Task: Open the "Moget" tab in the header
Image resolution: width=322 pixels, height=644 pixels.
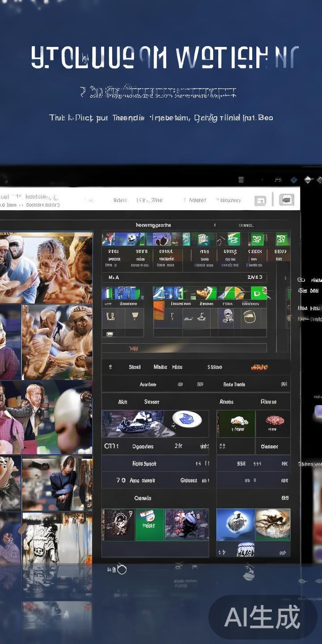Action: [197, 200]
